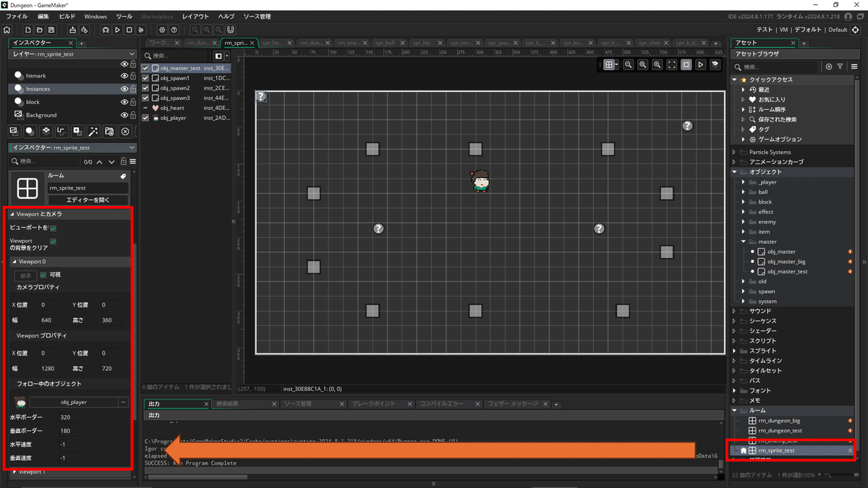This screenshot has height=488, width=868.
Task: Uncheck obj_master_test instance checkbox
Action: (x=145, y=68)
